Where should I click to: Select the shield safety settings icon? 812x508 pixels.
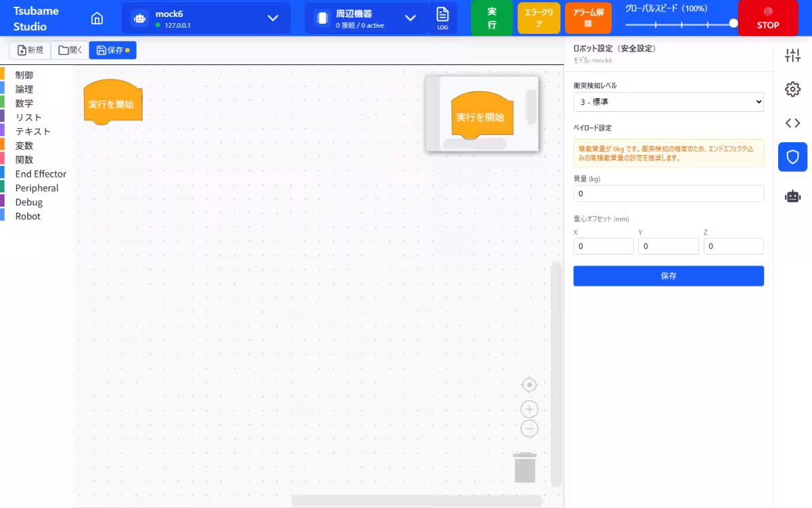(792, 157)
